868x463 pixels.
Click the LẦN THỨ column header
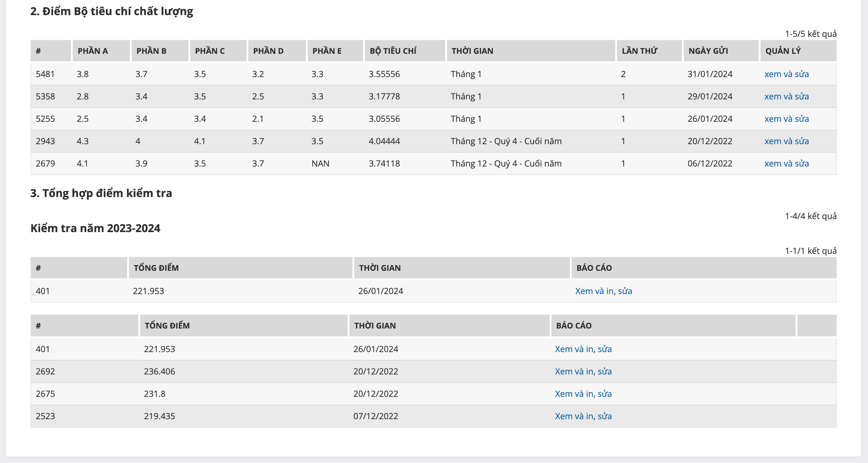639,51
